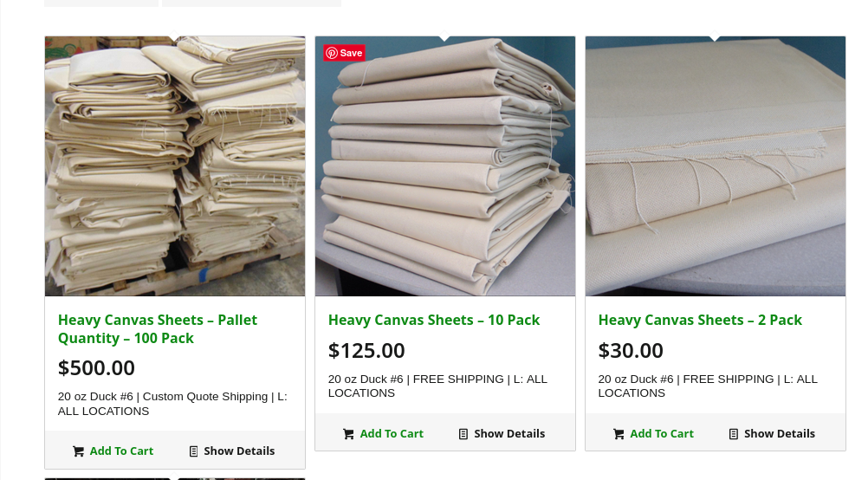
Task: Add Heavy Canvas Sheets 10 Pack to cart
Action: [x=383, y=434]
